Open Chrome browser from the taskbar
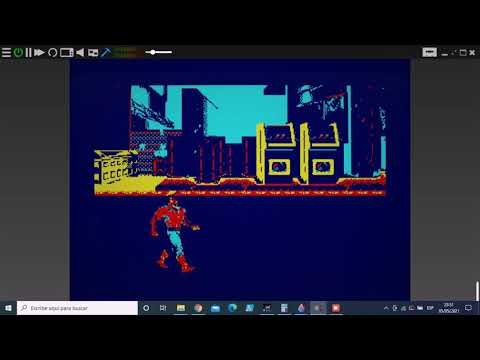This screenshot has width=480, height=360. tap(198, 308)
